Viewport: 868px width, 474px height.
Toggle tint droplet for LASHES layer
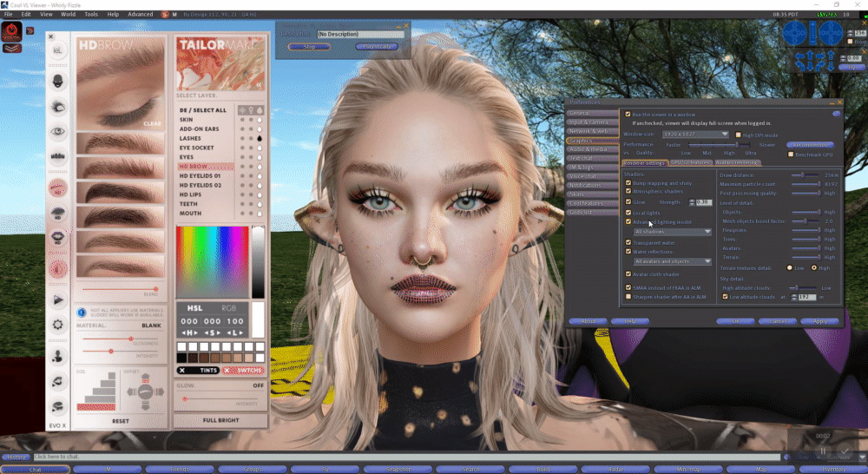259,138
